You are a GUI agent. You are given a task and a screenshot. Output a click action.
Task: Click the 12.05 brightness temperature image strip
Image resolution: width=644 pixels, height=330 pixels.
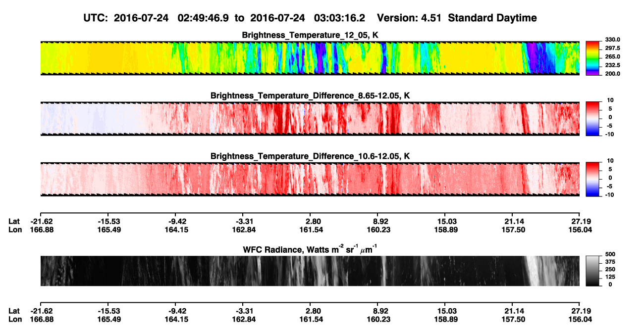click(x=310, y=58)
